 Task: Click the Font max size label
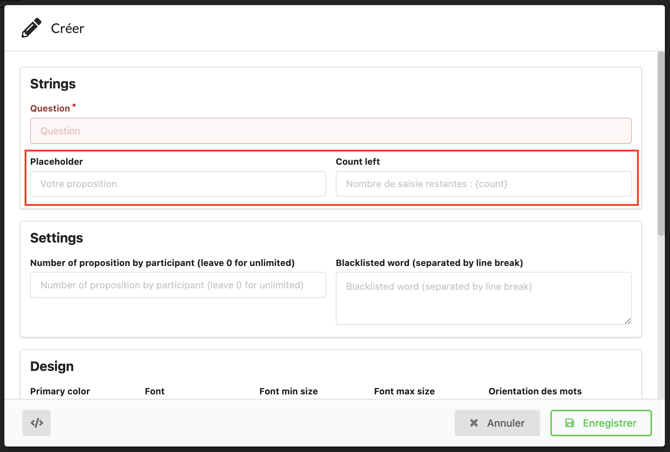point(404,391)
